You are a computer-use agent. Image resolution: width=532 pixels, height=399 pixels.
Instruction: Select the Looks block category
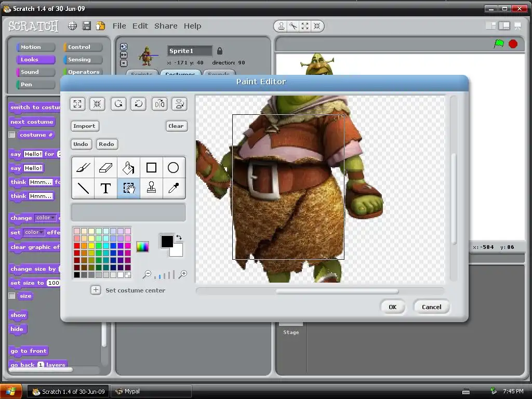pos(36,60)
